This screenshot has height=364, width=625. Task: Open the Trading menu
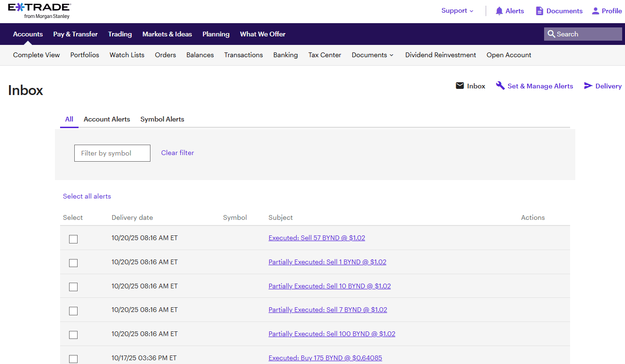pyautogui.click(x=120, y=34)
